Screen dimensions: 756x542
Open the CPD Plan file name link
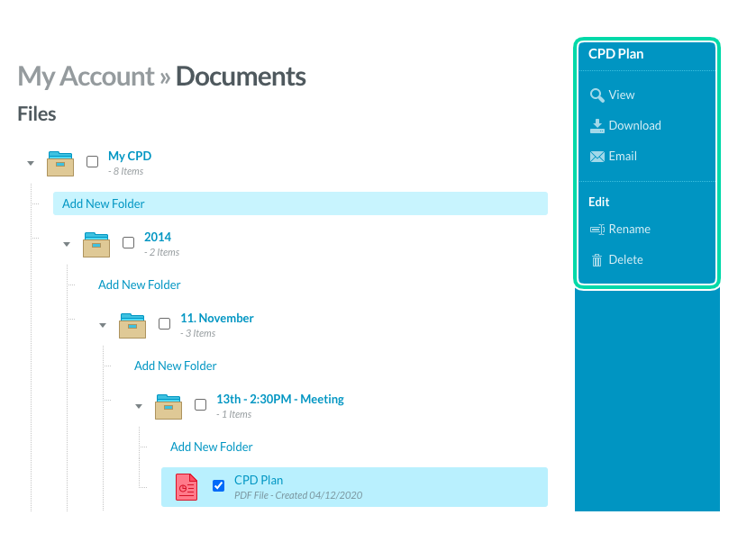point(259,480)
